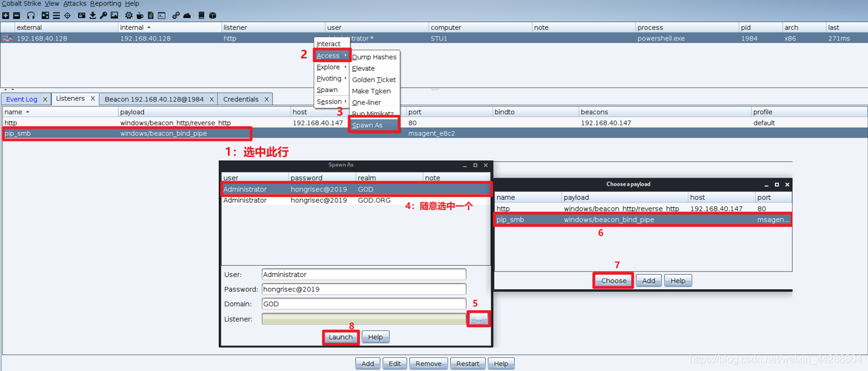Switch to target table crosshair icon
Viewport: 868px width, 371px height.
coord(67,15)
